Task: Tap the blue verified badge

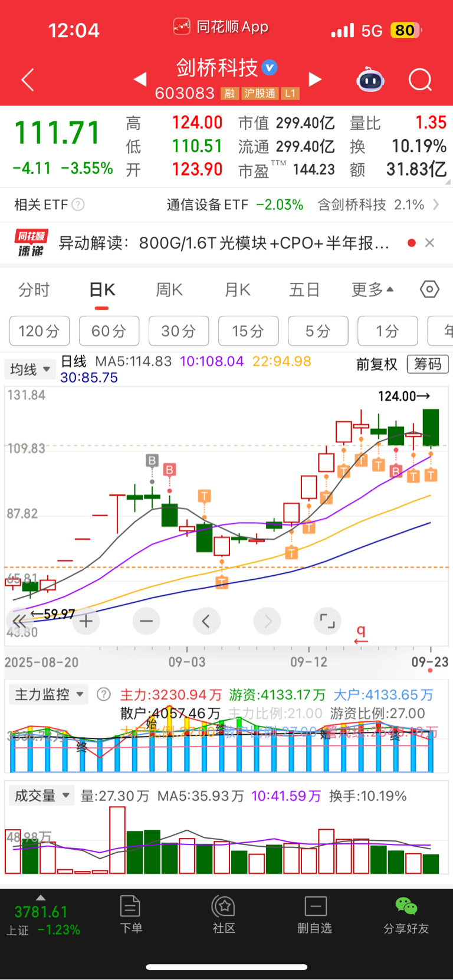Action: (x=270, y=68)
